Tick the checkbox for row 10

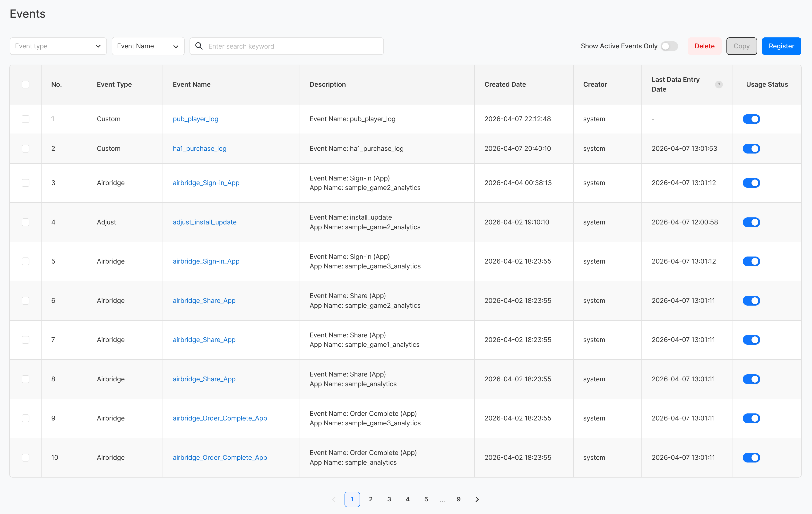26,457
